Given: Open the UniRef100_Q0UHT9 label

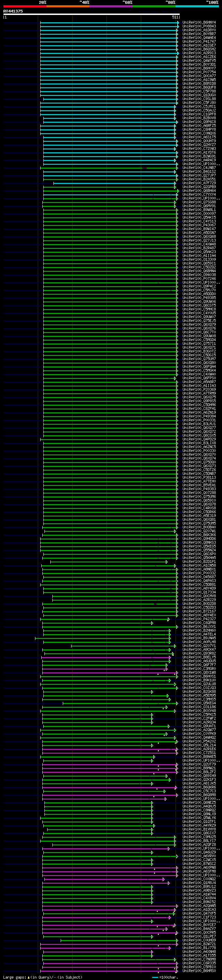Looking at the screenshot, I should click(199, 141).
